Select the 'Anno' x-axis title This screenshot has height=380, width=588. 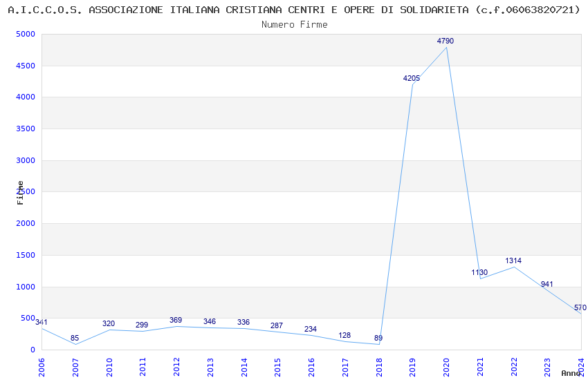tap(571, 373)
